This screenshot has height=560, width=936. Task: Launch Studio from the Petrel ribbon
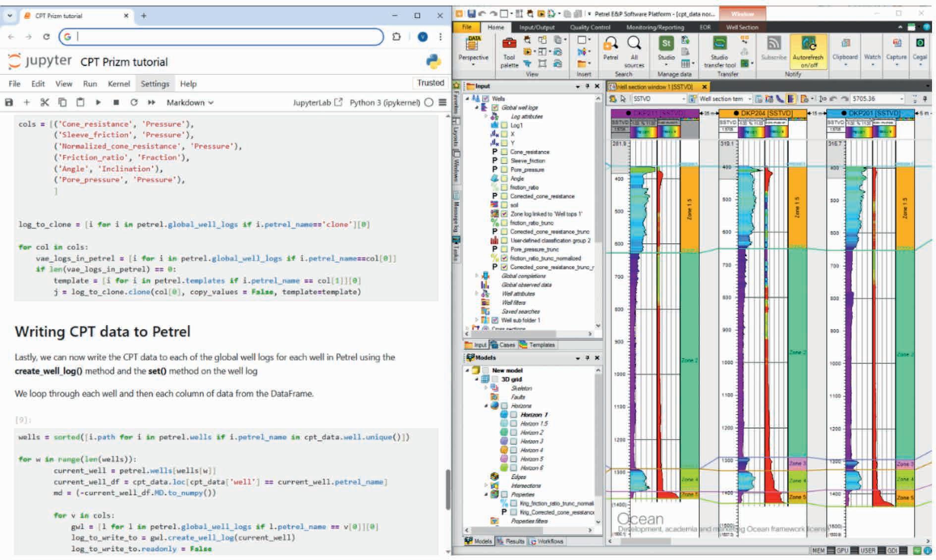point(666,49)
